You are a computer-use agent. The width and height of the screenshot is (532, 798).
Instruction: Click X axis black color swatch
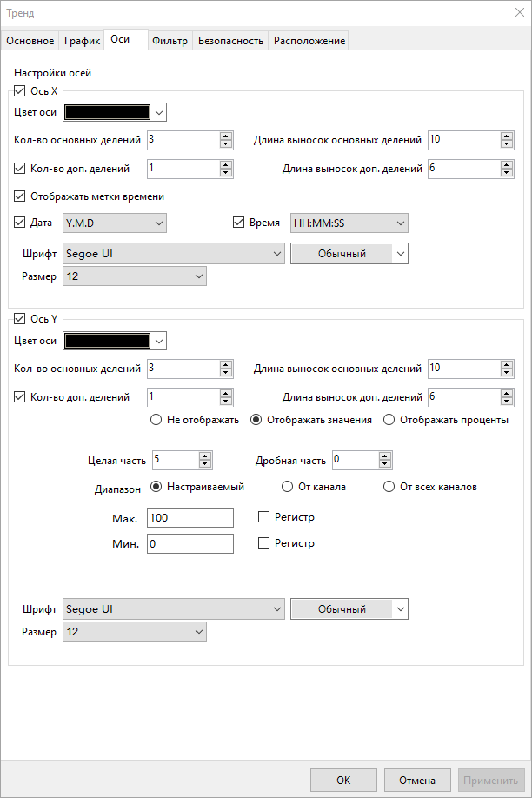click(108, 112)
